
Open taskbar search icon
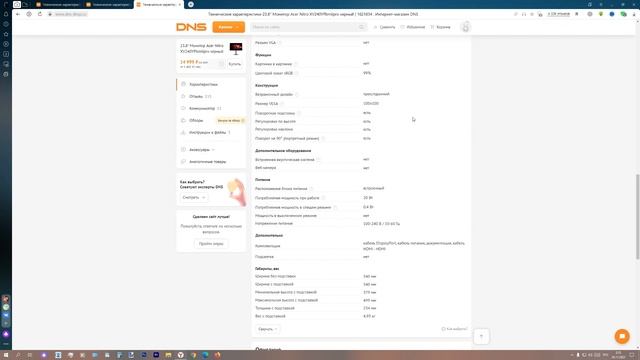18,355
